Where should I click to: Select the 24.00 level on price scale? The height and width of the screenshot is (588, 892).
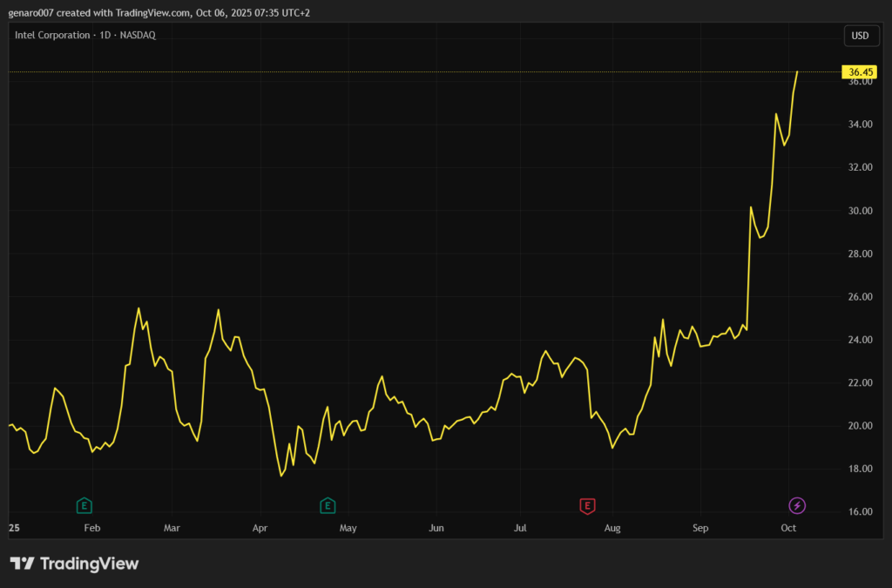pyautogui.click(x=860, y=340)
